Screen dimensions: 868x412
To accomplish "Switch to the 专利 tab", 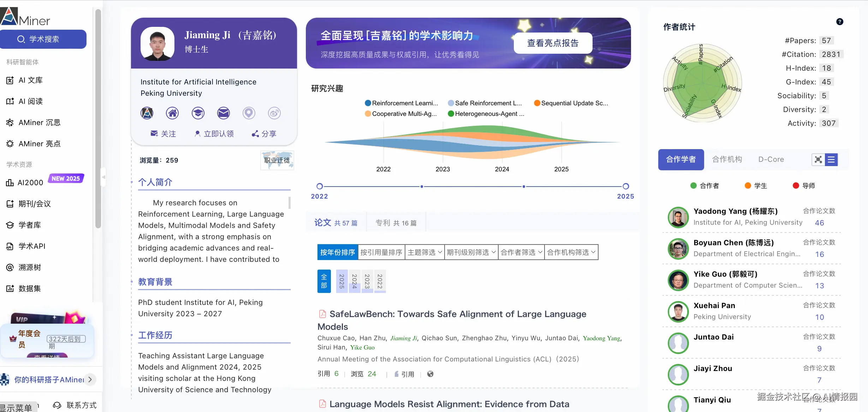I will [x=396, y=222].
